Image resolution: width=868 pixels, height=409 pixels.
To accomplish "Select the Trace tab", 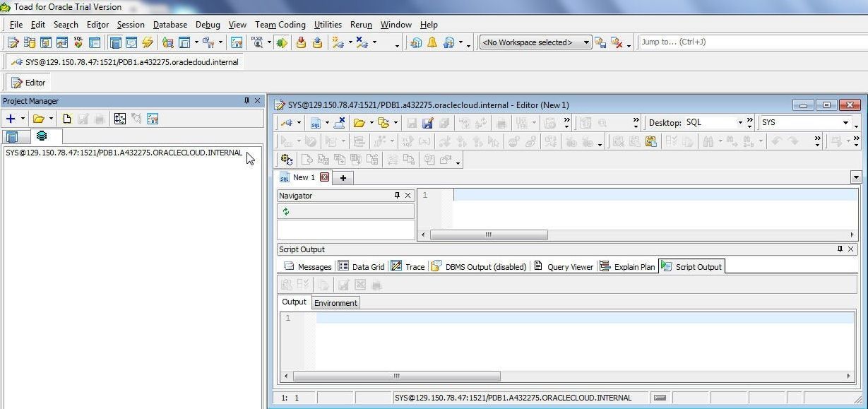I will [408, 266].
